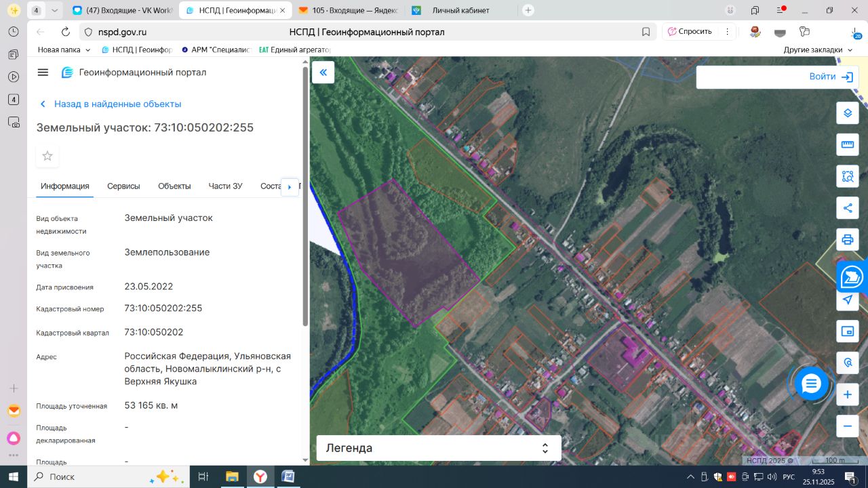Click the Спросить assistant button
The image size is (868, 488).
coord(690,32)
